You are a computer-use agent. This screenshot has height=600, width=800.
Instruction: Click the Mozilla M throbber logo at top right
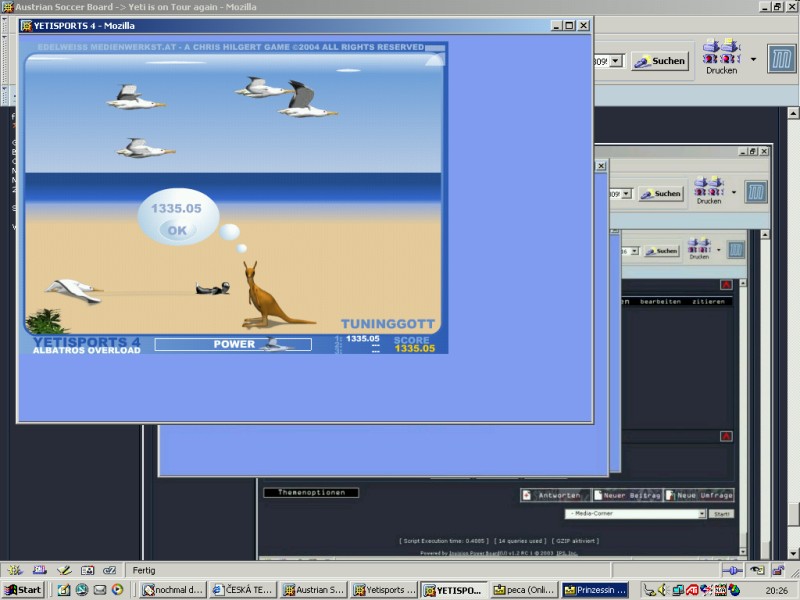point(780,58)
